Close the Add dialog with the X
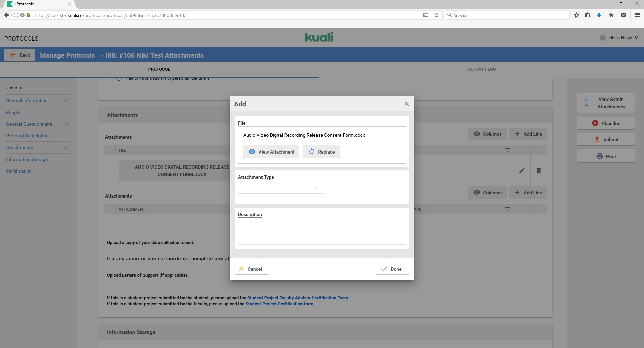The width and height of the screenshot is (644, 348). click(x=406, y=104)
